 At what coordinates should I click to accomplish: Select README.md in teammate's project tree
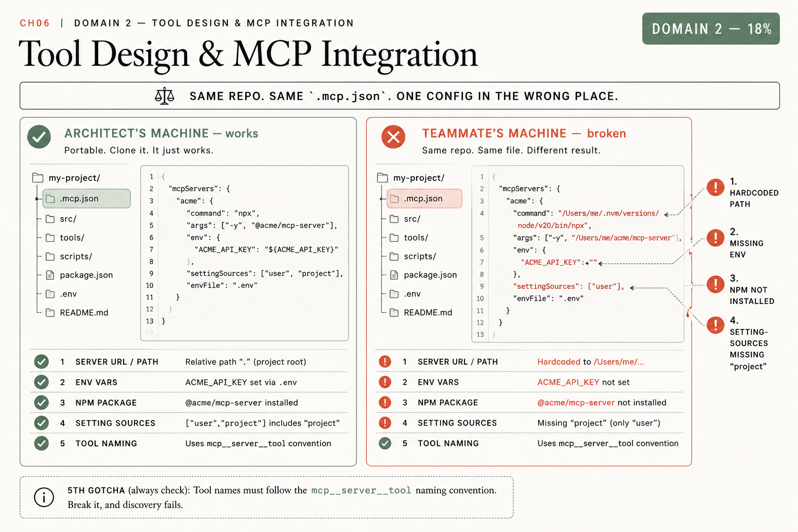tap(421, 313)
